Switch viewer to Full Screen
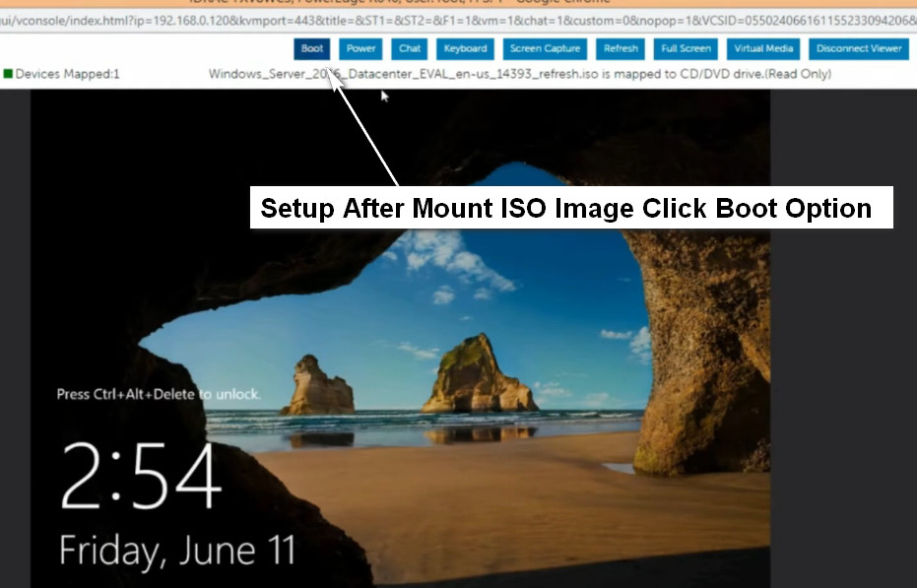This screenshot has height=588, width=917. [686, 48]
